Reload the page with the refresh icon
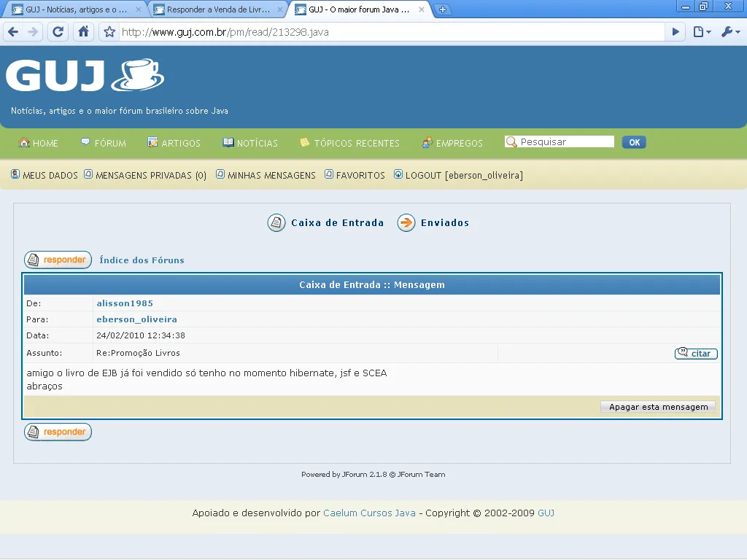Screen dimensions: 747x560 click(x=58, y=32)
